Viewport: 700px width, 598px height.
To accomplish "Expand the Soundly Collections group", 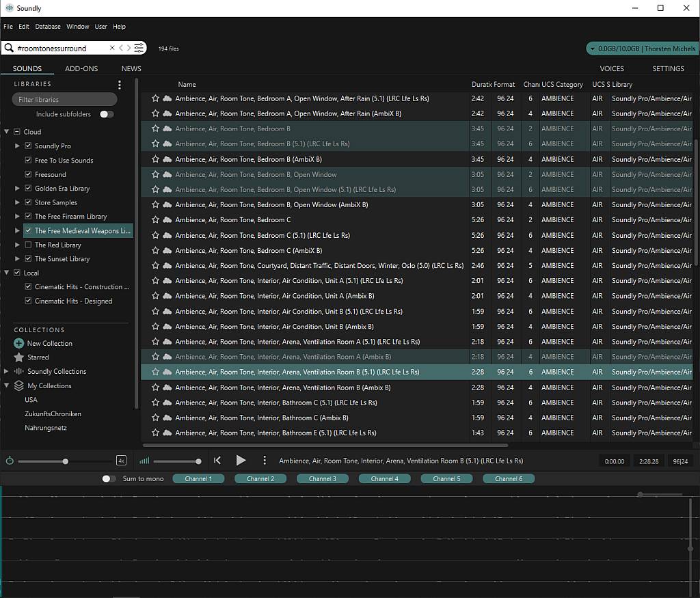I will coord(7,372).
